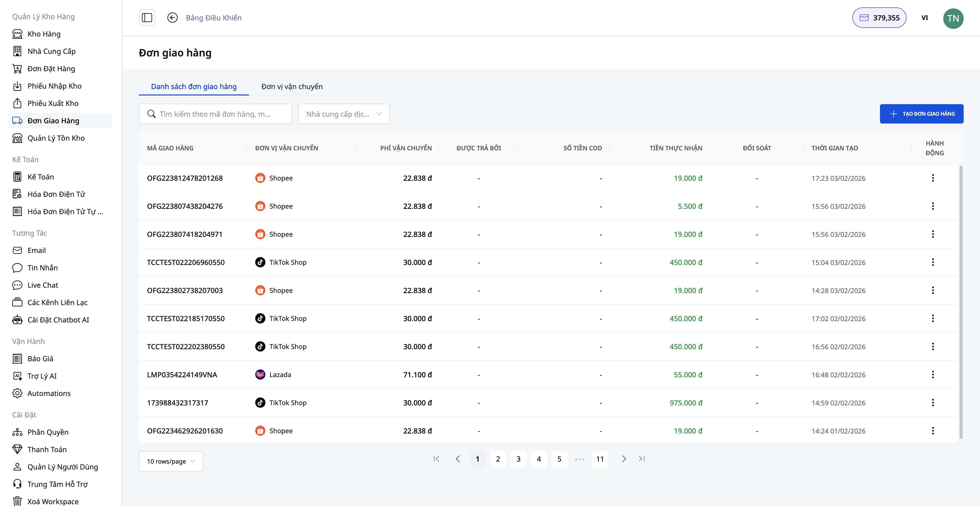The image size is (980, 506).
Task: Switch to the Đơn vị vận chuyển tab
Action: coord(291,86)
